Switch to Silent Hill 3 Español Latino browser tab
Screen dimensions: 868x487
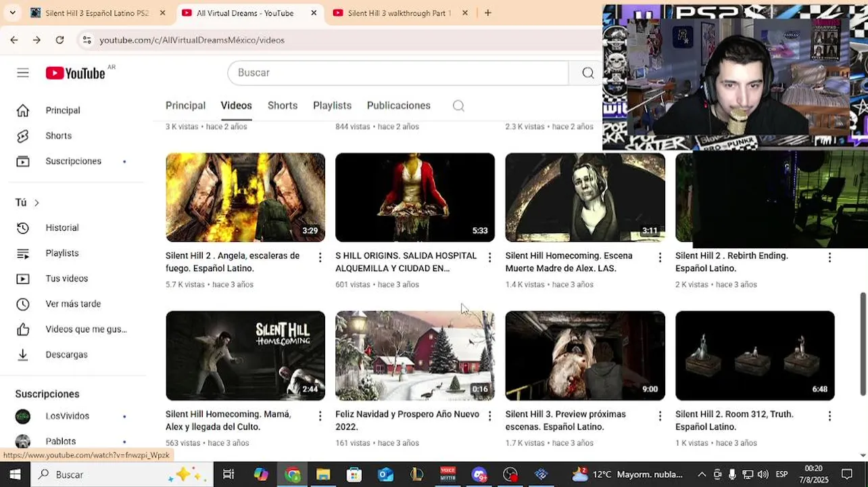pos(97,13)
